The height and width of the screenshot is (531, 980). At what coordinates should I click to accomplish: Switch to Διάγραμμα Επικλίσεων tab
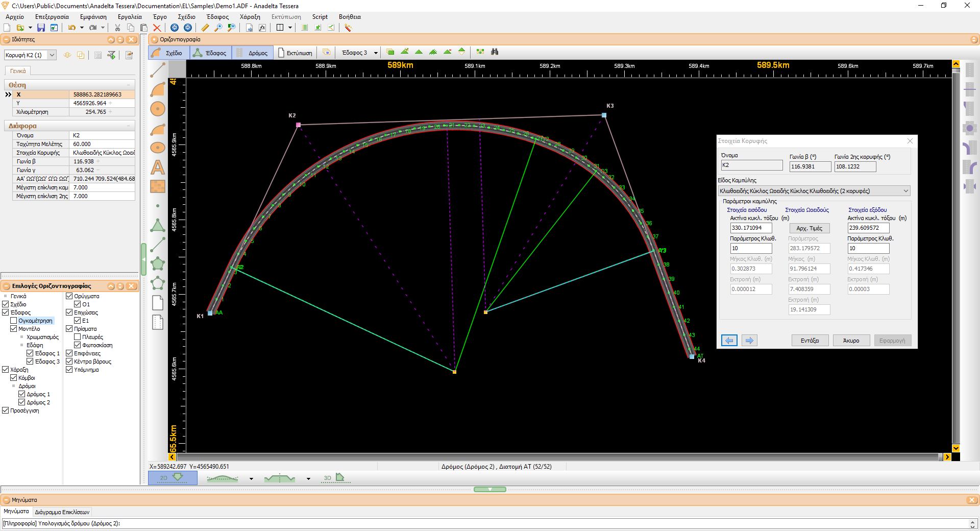tap(62, 512)
